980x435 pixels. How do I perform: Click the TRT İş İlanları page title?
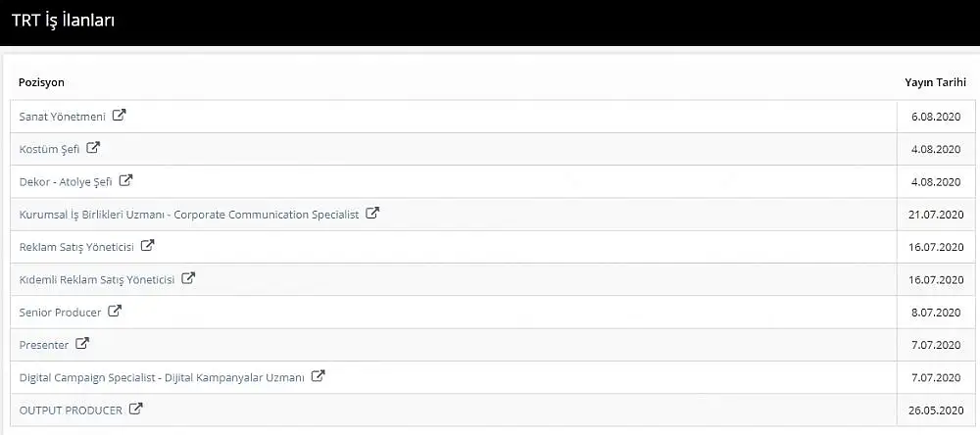63,20
